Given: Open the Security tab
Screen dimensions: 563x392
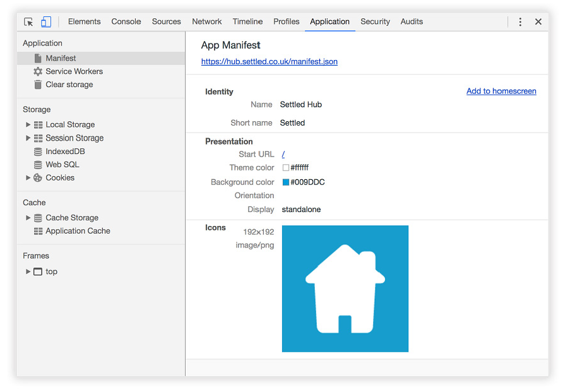Looking at the screenshot, I should pyautogui.click(x=375, y=21).
